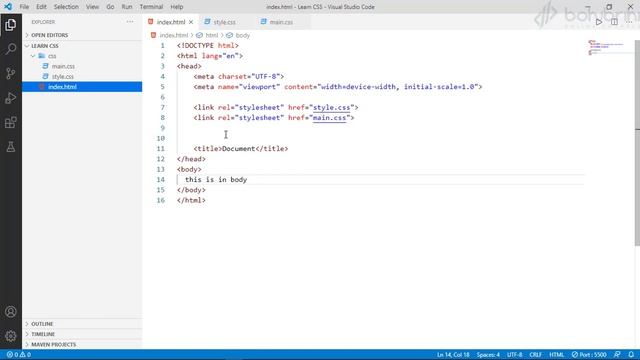The width and height of the screenshot is (640, 360).
Task: Click the editor vertical scrollbar
Action: point(637,143)
